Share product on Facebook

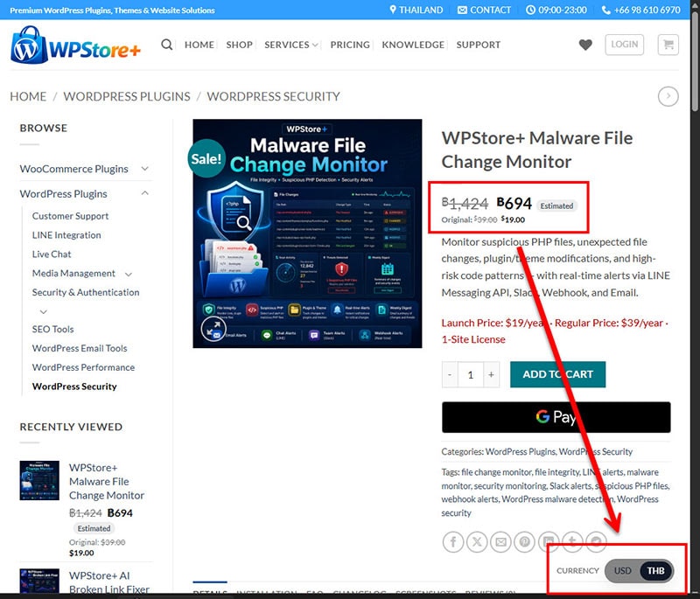click(x=452, y=542)
